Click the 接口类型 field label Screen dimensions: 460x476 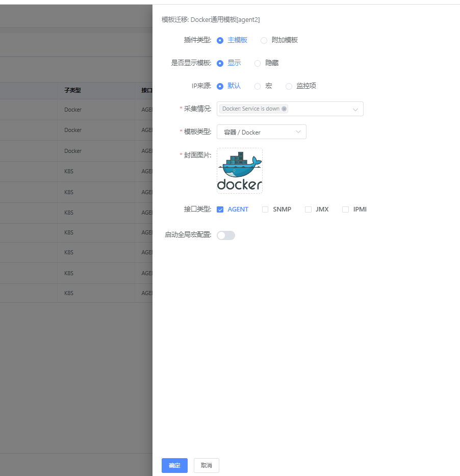tap(197, 209)
